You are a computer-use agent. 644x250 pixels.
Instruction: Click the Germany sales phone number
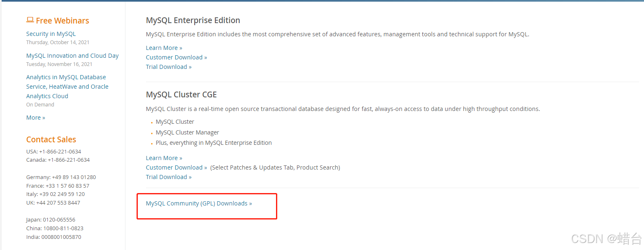pos(74,177)
